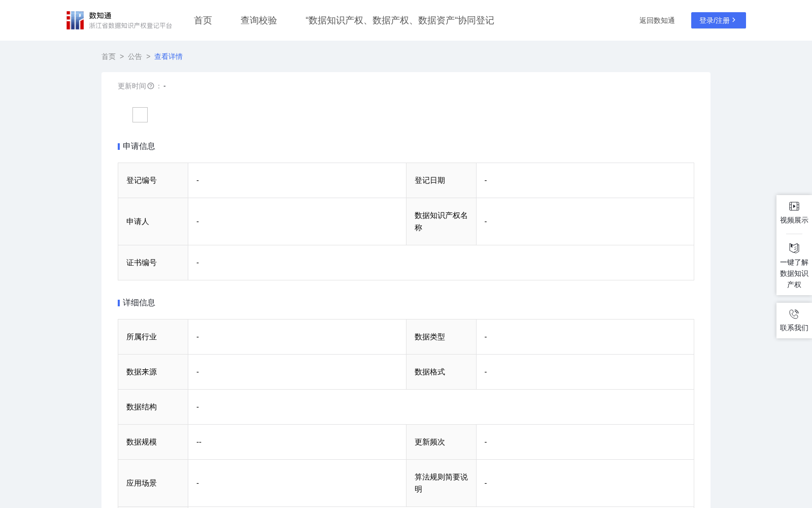
Task: Click the 申请人 table label
Action: pyautogui.click(x=138, y=221)
